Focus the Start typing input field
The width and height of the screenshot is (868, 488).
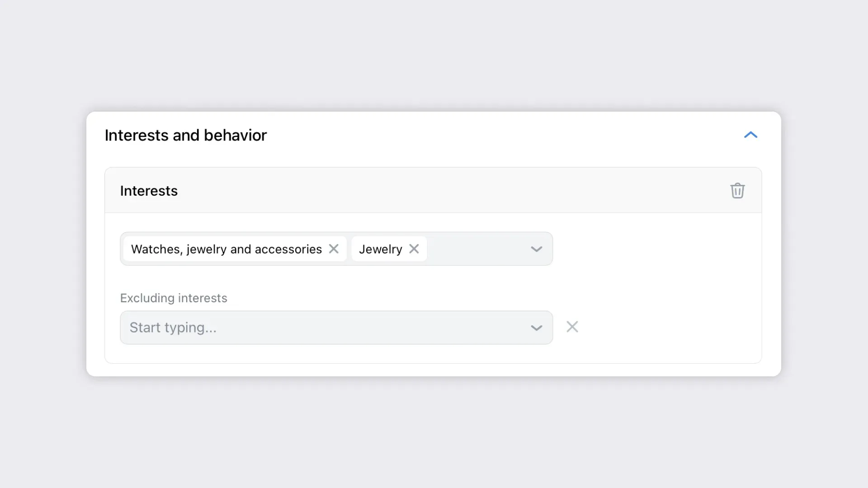click(316, 328)
